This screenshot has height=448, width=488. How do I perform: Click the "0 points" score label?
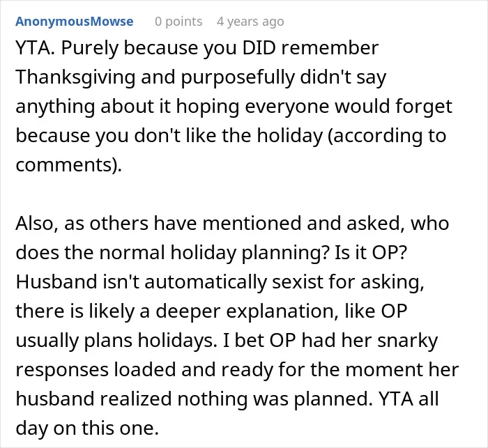[178, 22]
